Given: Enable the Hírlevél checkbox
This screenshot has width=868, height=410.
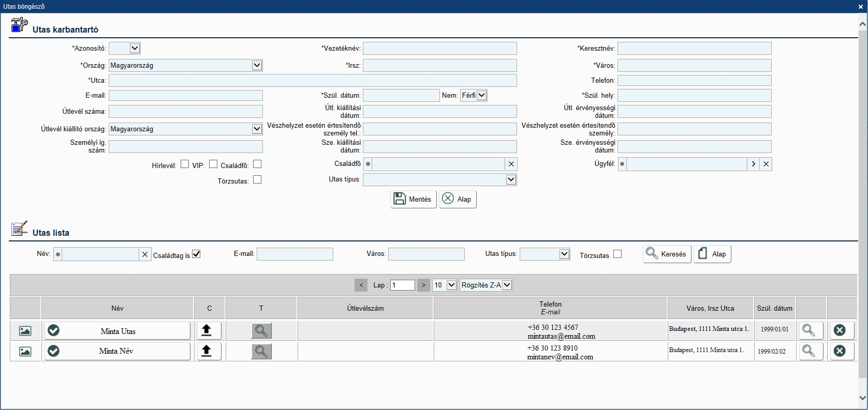Looking at the screenshot, I should point(185,164).
